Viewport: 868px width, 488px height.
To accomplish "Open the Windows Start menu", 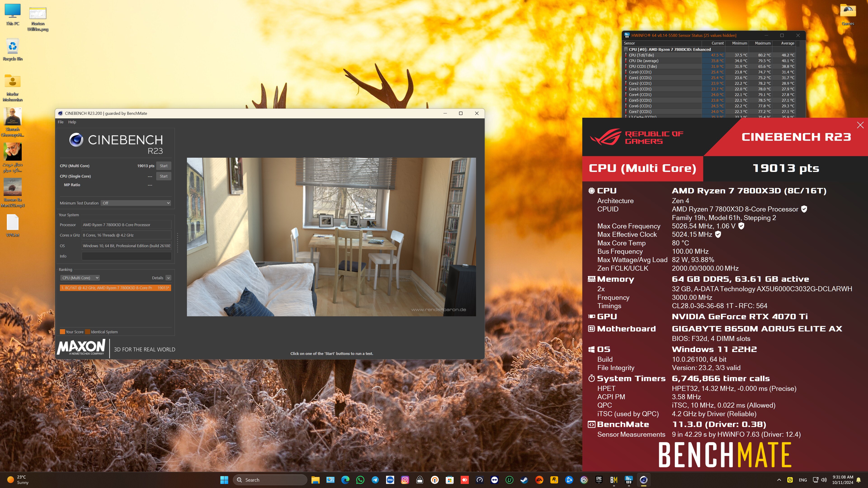I will 224,480.
